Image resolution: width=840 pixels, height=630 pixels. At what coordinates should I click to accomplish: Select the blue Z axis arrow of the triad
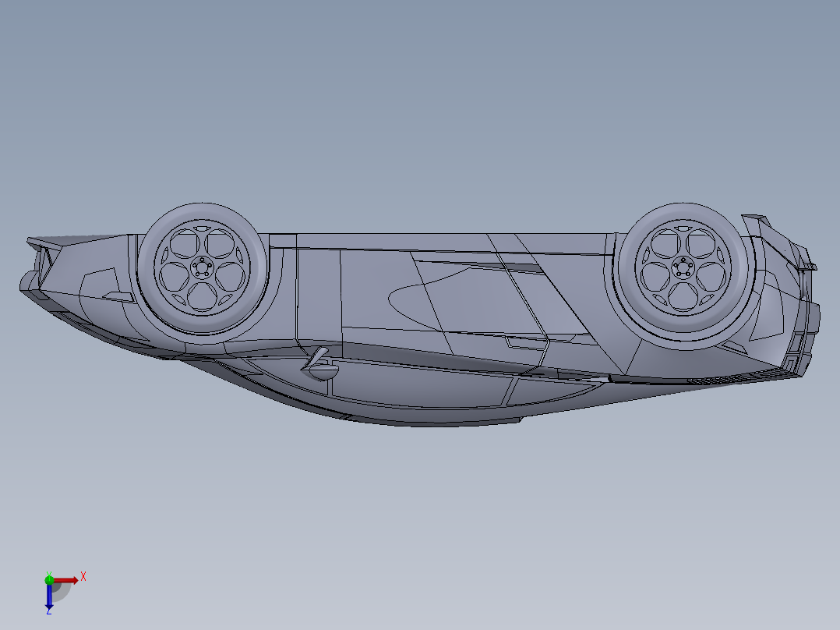49,596
